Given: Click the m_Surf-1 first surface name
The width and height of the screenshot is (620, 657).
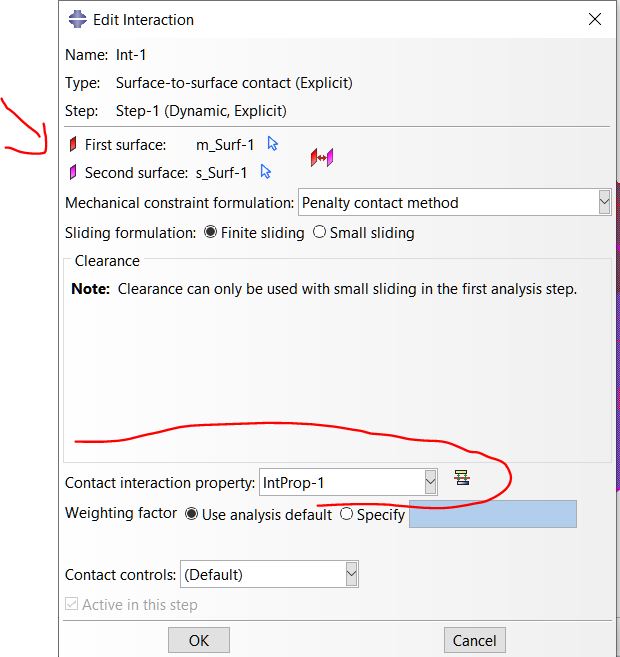Looking at the screenshot, I should (225, 145).
